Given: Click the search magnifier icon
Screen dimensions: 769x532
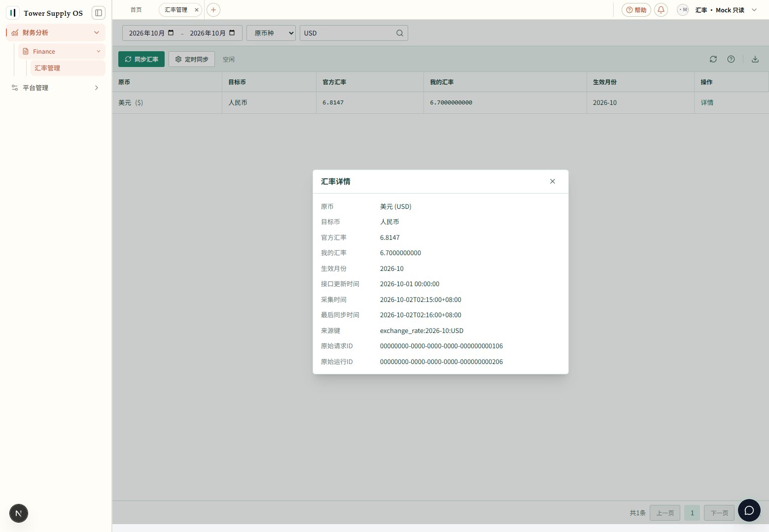Looking at the screenshot, I should (400, 33).
